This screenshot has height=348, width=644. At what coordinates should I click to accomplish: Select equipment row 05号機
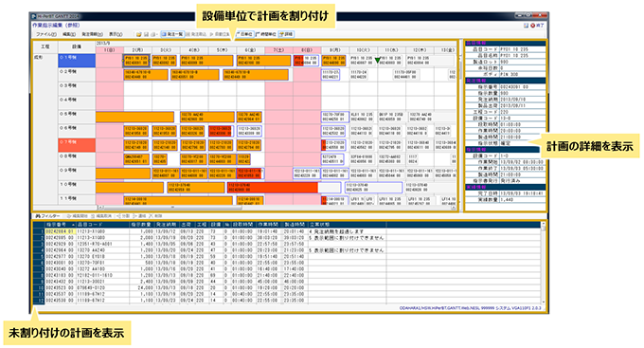click(x=77, y=117)
